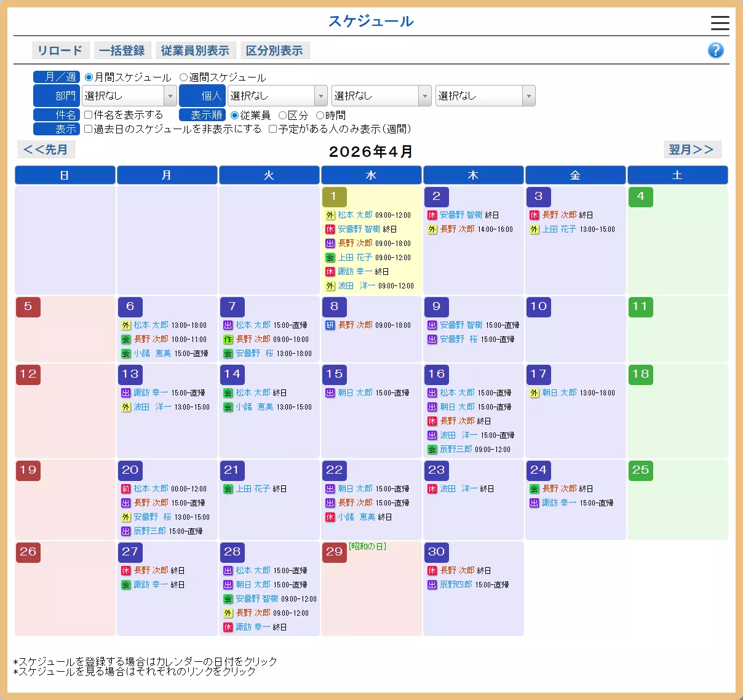743x700 pixels.
Task: Open 朝日 太郎 link on April 28
Action: click(x=253, y=585)
